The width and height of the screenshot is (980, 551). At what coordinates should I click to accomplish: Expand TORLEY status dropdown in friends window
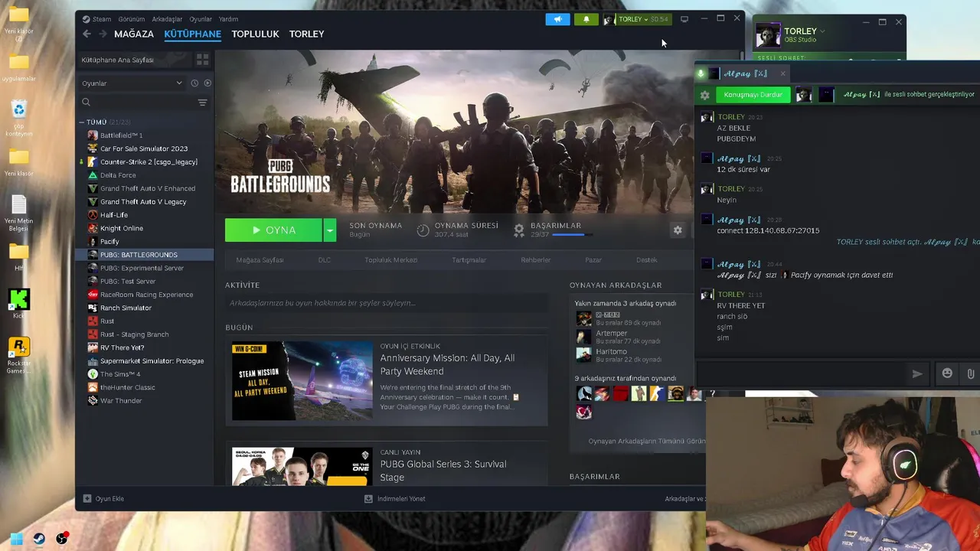coord(822,31)
